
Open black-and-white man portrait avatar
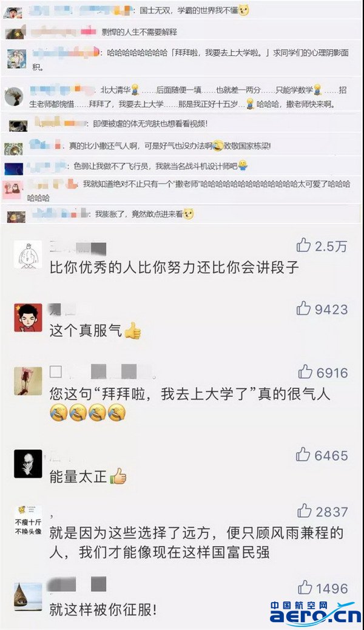pyautogui.click(x=28, y=464)
